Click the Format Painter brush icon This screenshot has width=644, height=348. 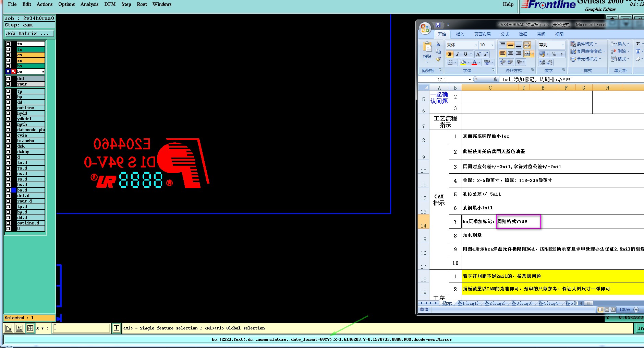pyautogui.click(x=438, y=59)
